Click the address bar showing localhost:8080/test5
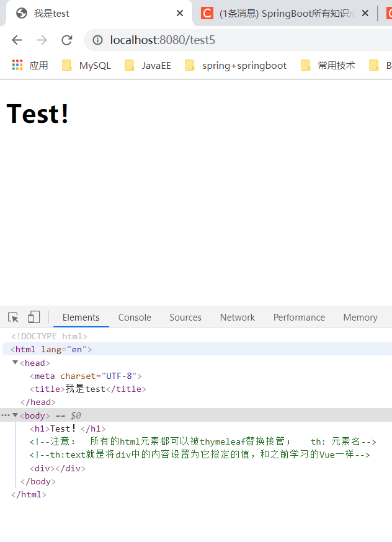Viewport: 392px width, 542px height. point(239,40)
